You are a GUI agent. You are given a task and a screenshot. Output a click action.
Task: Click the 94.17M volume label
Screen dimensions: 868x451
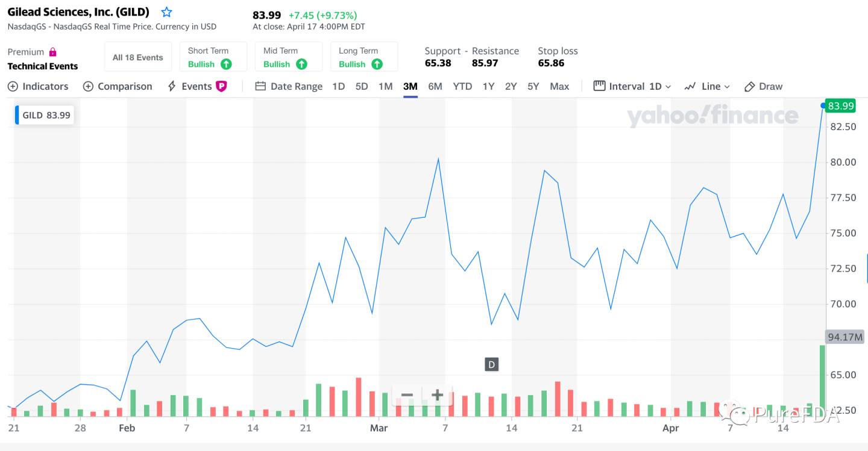846,337
